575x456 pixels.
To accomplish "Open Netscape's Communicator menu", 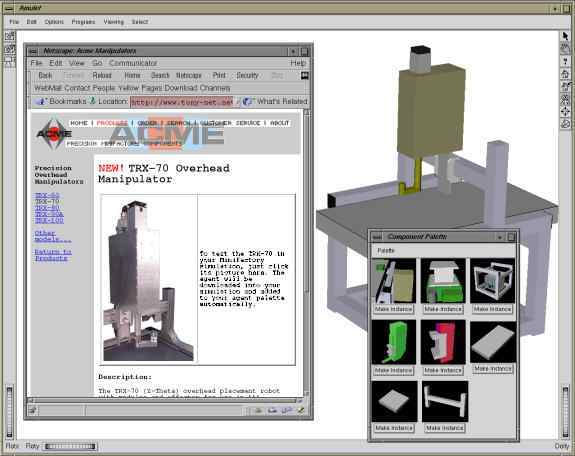I will tap(133, 63).
